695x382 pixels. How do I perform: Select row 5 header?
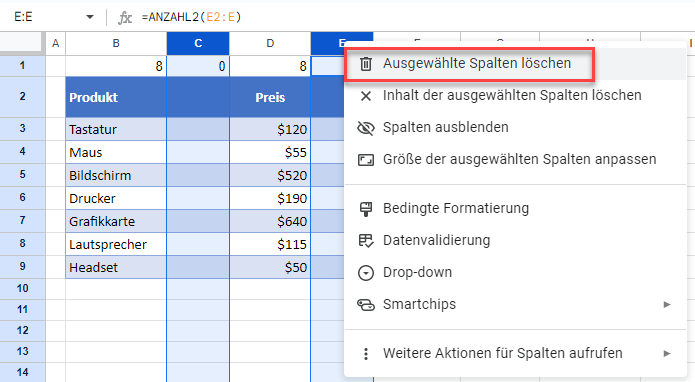click(23, 175)
